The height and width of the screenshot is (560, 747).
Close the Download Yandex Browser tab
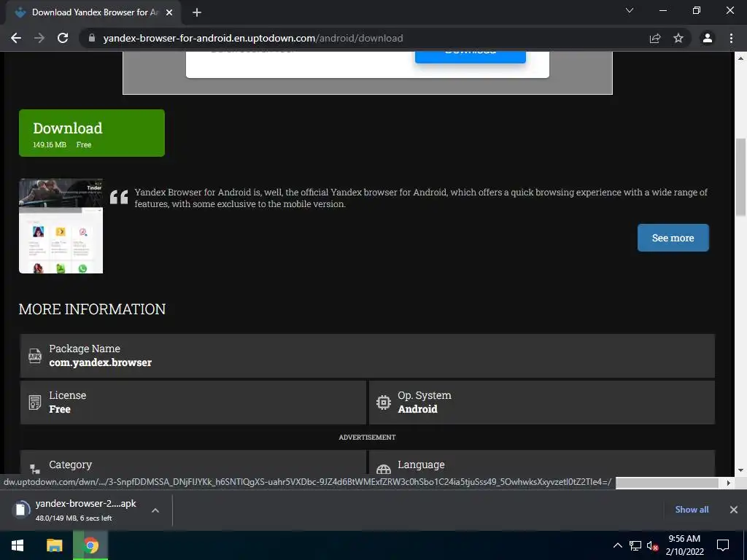pyautogui.click(x=169, y=12)
